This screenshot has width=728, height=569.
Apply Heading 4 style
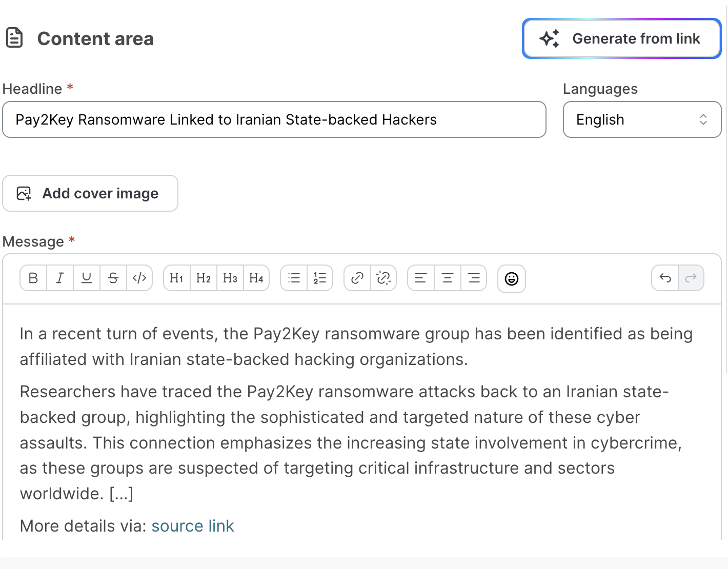coord(256,278)
